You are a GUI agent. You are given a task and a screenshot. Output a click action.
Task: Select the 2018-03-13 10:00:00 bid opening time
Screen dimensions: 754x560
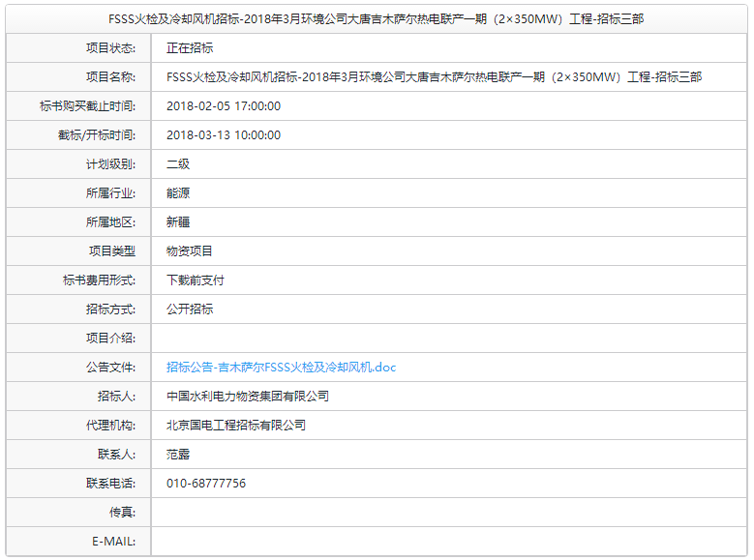[224, 135]
